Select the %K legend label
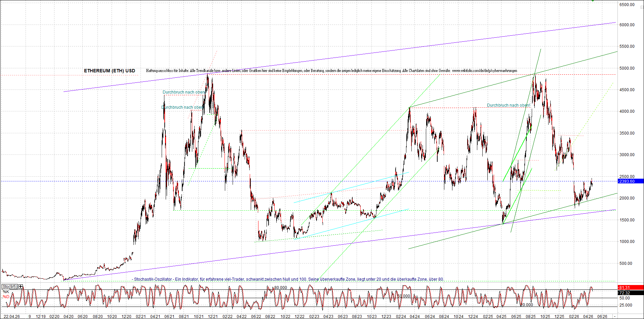Screen dimensions: 644x319 [x=6, y=292]
